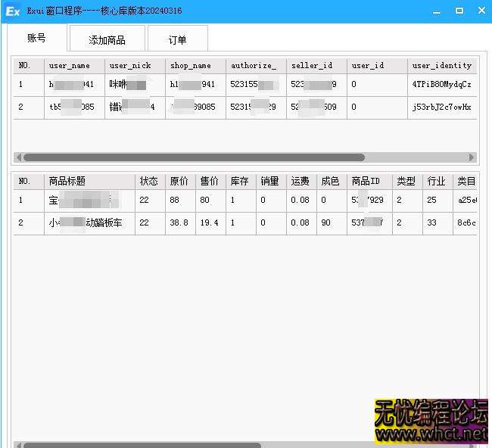Click the accounts table horizontal scrollbar thumb

click(x=193, y=157)
